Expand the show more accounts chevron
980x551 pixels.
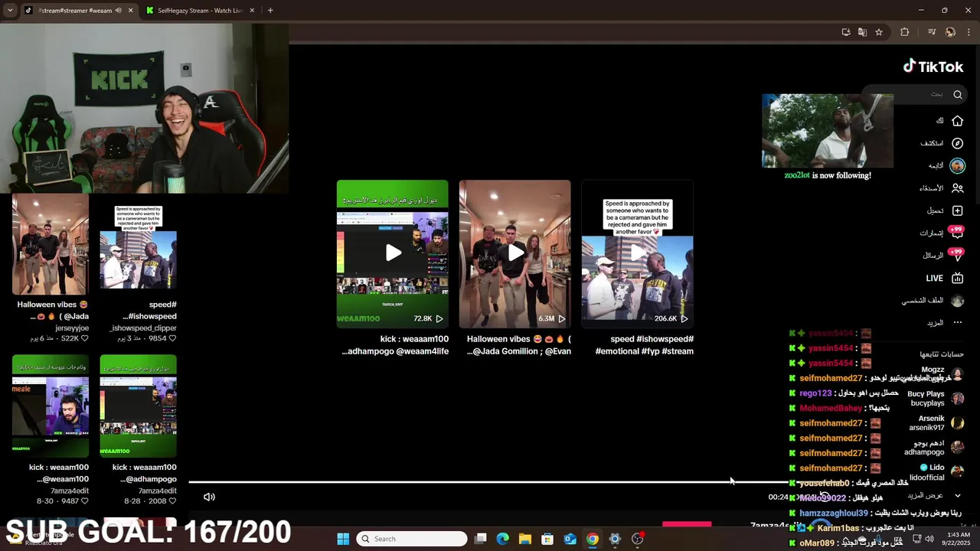[957, 495]
